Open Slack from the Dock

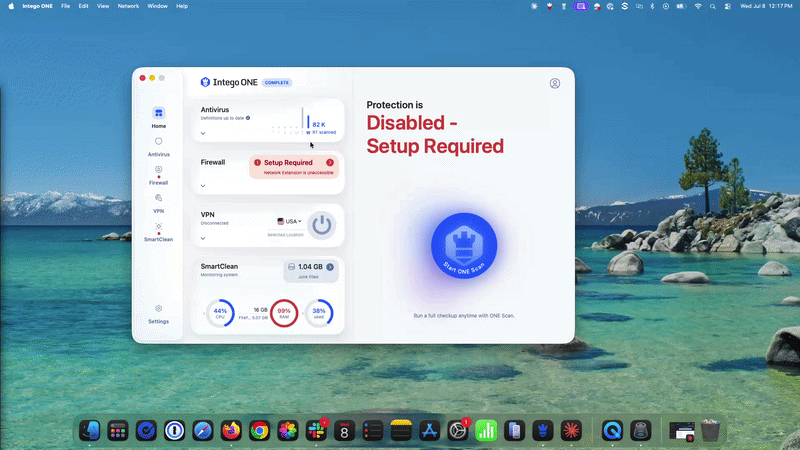(316, 431)
